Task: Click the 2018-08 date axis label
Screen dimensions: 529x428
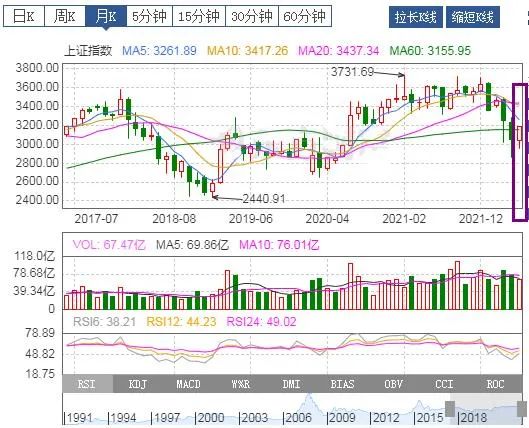Action: [174, 219]
